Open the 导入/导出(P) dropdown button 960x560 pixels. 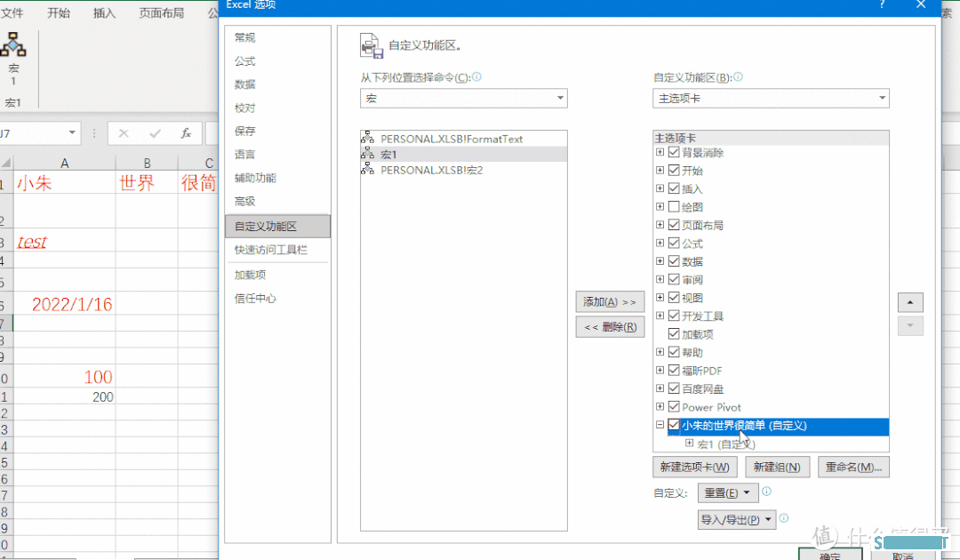[737, 520]
